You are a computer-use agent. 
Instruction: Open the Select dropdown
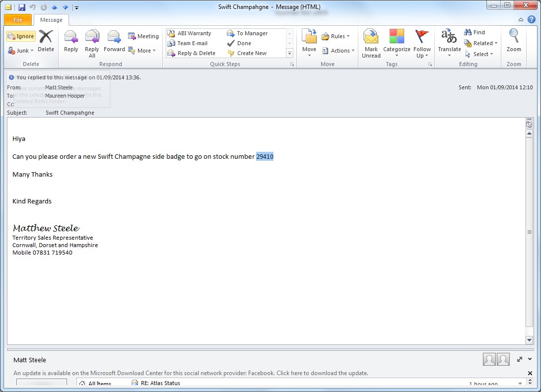click(x=479, y=54)
